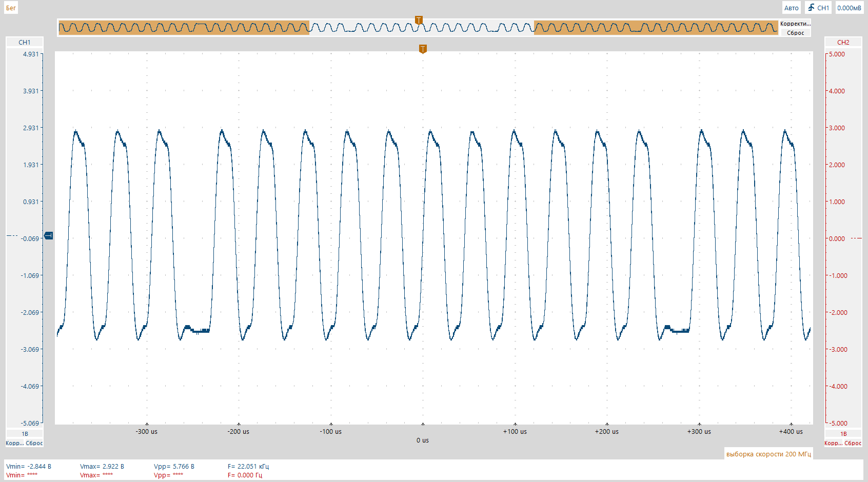Click Корректи... button beside overview strip
868x482 pixels.
(x=795, y=24)
